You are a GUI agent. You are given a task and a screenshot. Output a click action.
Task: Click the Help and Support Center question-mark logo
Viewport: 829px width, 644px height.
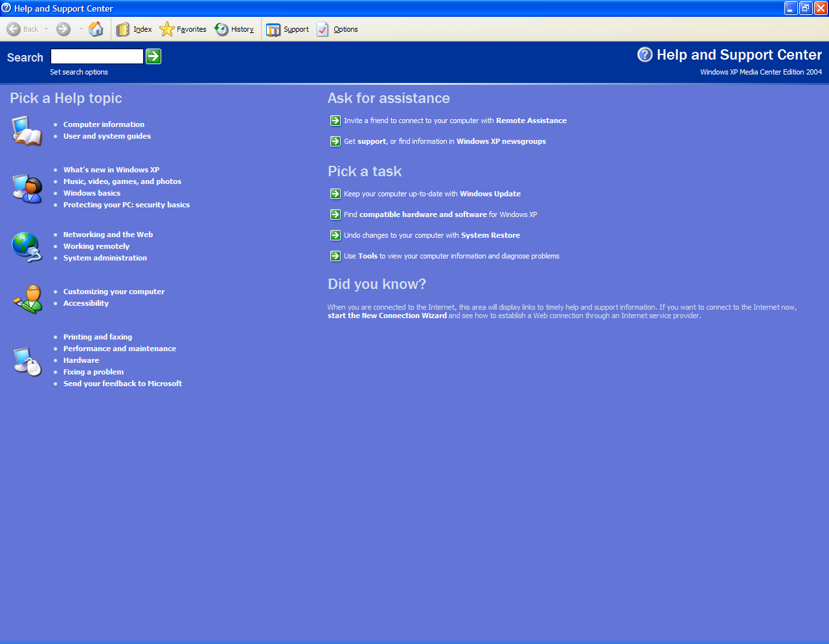pyautogui.click(x=645, y=54)
